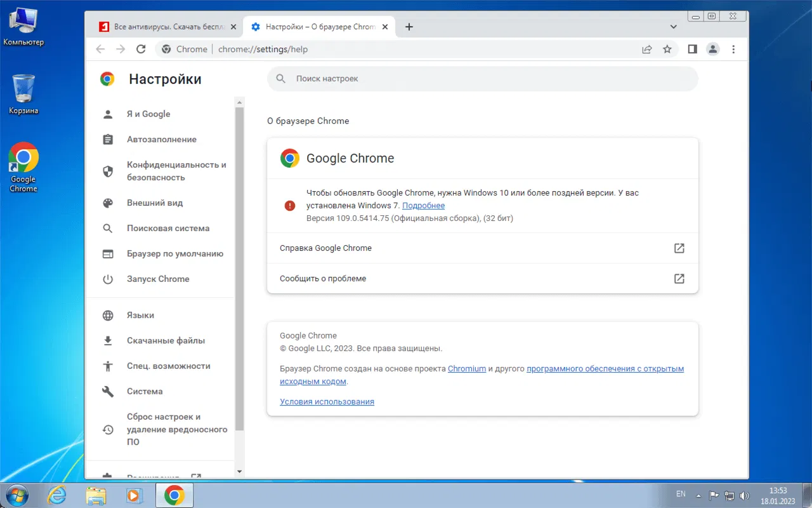
Task: Bookmark this page using the star icon
Action: 667,49
